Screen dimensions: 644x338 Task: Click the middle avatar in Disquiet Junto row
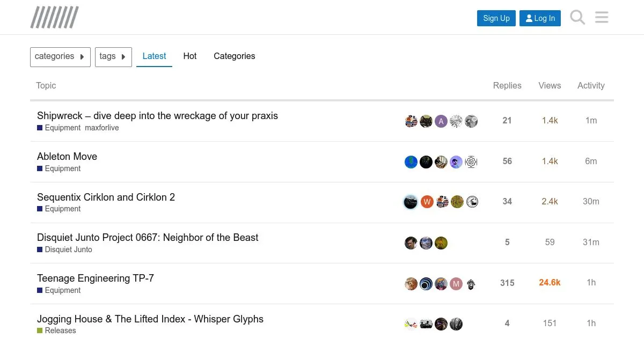[x=426, y=243]
